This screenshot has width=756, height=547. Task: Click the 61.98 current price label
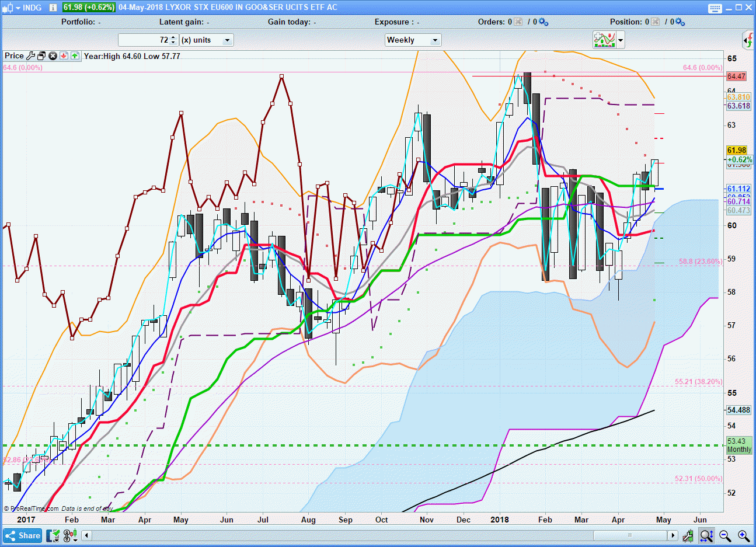pyautogui.click(x=737, y=151)
